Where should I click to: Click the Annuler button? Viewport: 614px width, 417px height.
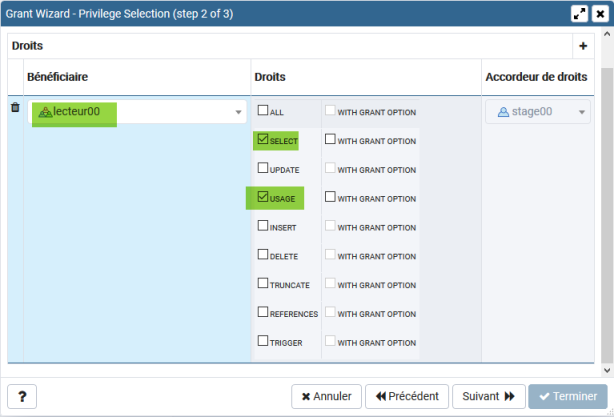click(x=325, y=396)
